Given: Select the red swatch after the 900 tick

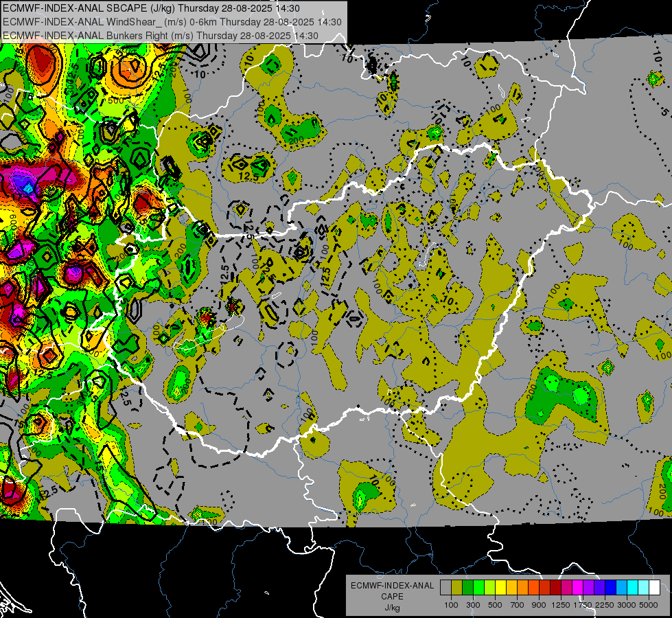Looking at the screenshot, I should (545, 587).
